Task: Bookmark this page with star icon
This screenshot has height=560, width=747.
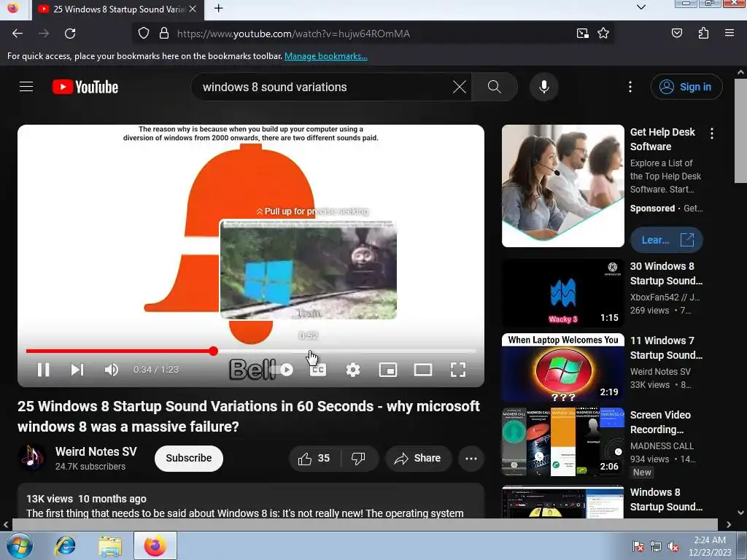Action: [603, 34]
